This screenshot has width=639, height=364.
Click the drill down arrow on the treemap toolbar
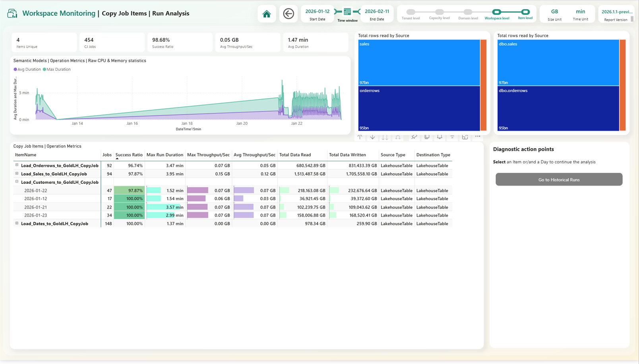(x=372, y=137)
